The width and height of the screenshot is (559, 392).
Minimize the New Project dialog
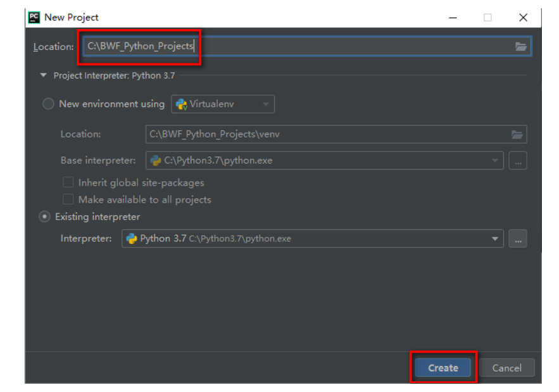453,18
